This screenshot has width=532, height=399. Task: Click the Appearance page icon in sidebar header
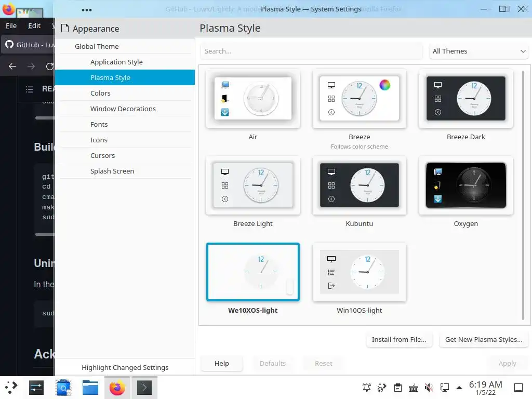pyautogui.click(x=65, y=28)
